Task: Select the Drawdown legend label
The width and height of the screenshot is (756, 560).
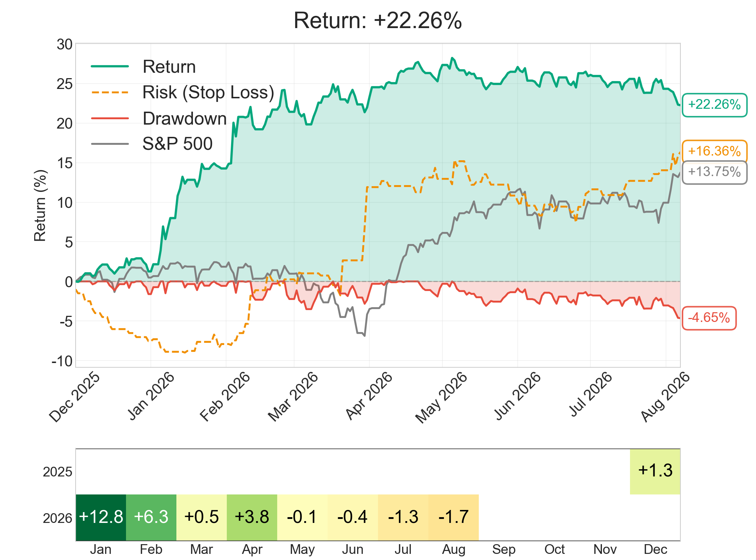Action: point(184,118)
